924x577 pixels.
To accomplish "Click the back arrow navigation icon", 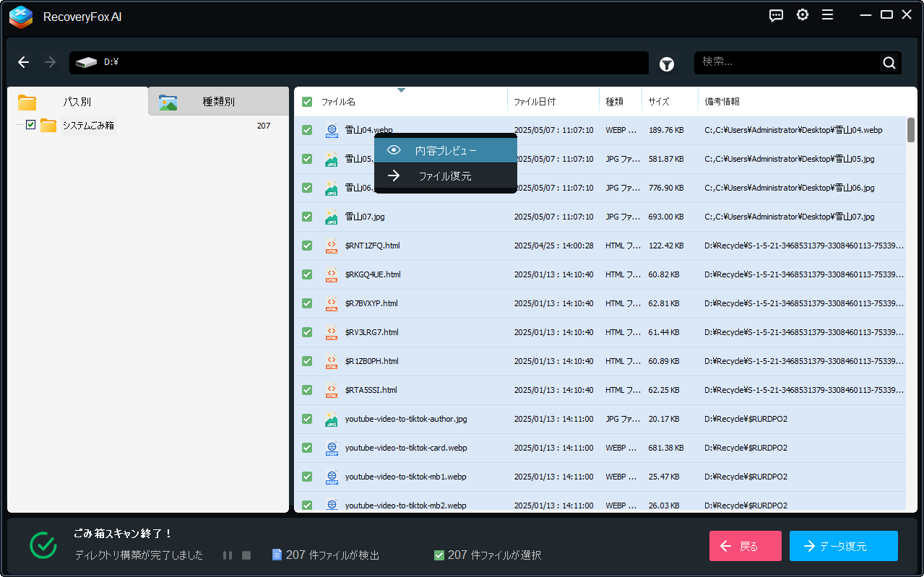I will [x=24, y=63].
